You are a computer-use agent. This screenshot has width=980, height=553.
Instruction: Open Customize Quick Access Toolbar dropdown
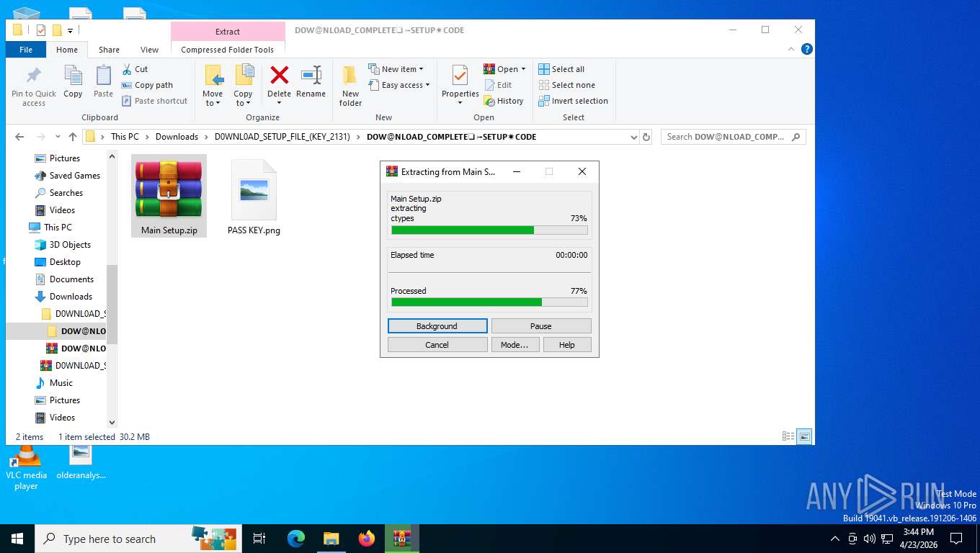(71, 30)
